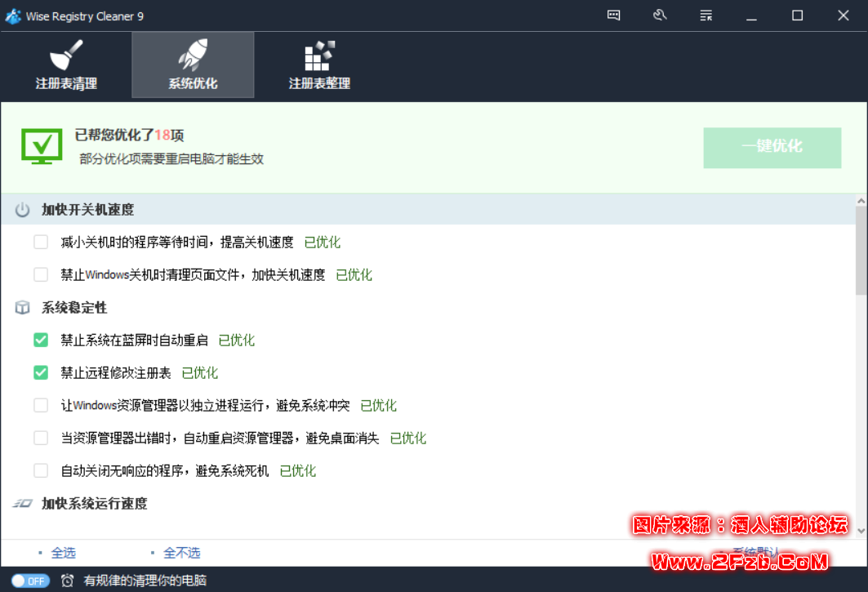The width and height of the screenshot is (868, 592).
Task: Uncheck 禁止系统在蓝屏时自动重启
Action: (41, 340)
